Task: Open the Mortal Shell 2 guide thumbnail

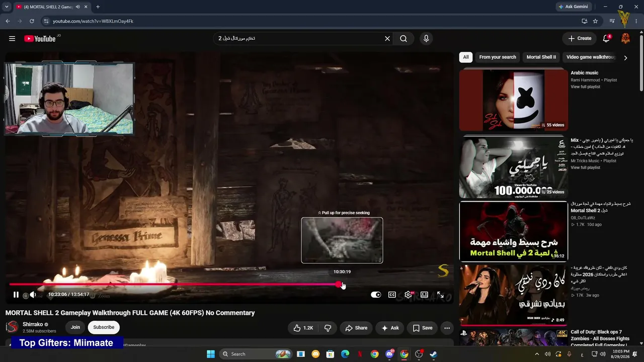Action: [x=513, y=231]
